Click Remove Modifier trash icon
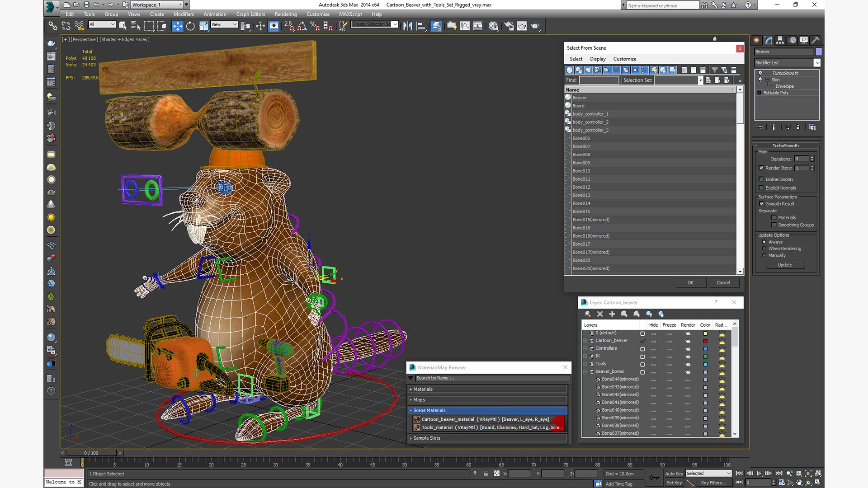Viewport: 868px width, 488px height. (x=798, y=127)
